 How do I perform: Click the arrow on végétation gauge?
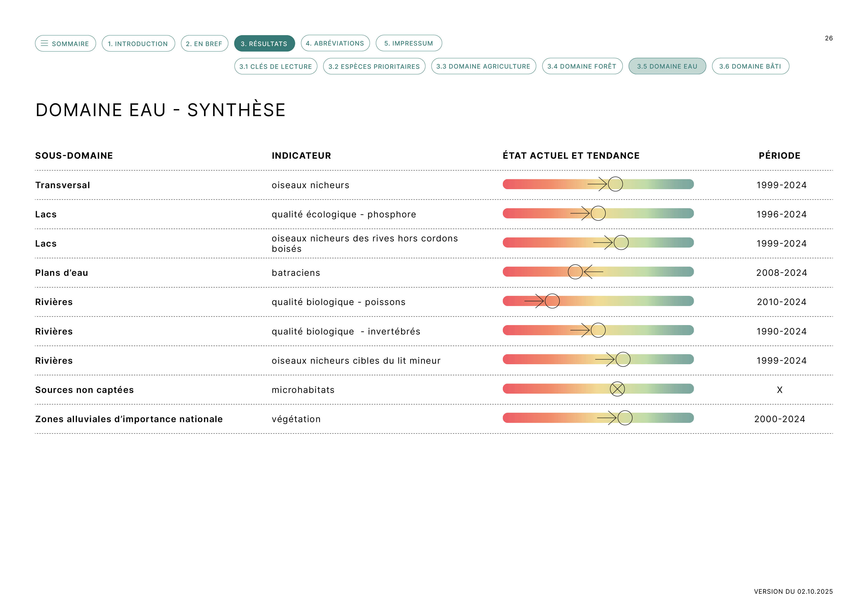(607, 418)
